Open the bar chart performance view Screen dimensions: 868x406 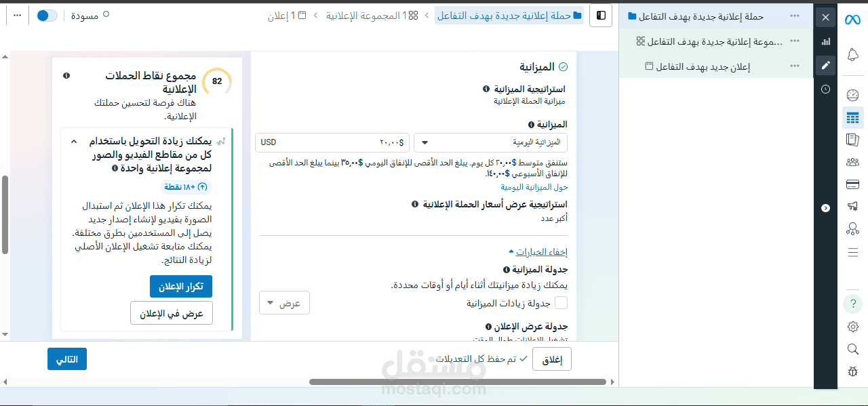click(x=825, y=41)
